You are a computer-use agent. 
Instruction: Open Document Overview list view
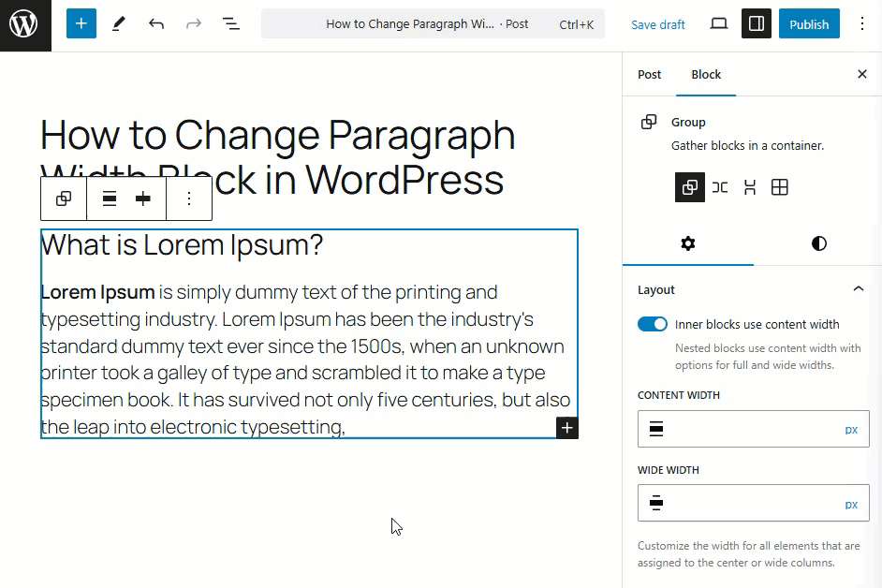pyautogui.click(x=231, y=24)
